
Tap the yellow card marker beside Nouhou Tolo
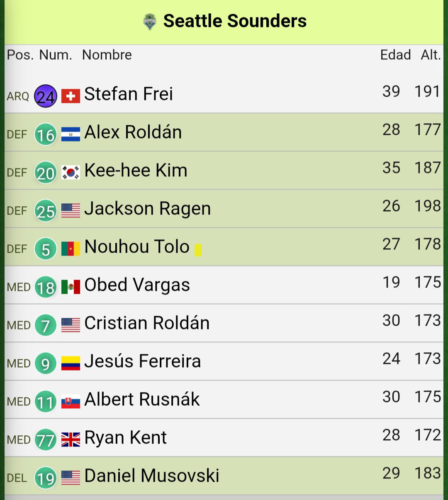click(198, 250)
